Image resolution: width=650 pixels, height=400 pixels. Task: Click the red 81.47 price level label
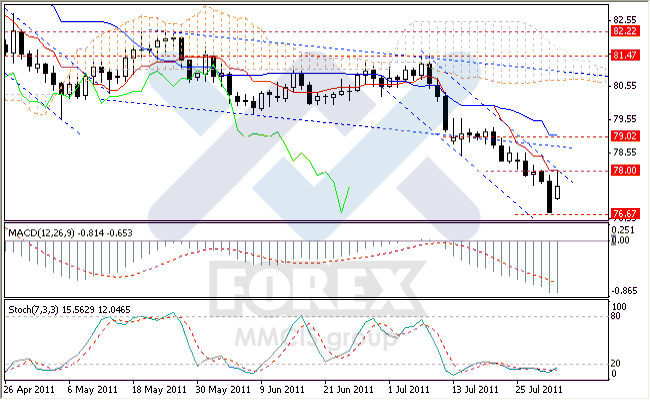point(624,55)
